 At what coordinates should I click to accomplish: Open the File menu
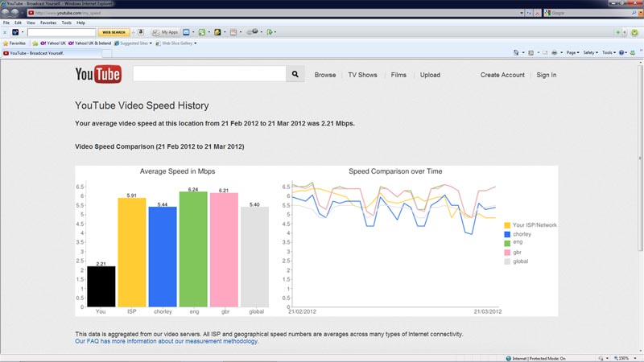[6, 23]
